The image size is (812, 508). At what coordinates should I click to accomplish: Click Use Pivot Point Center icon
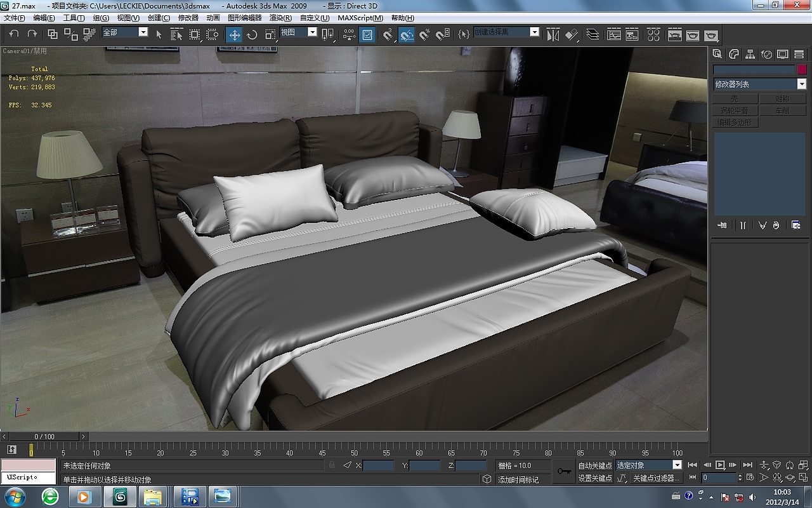click(327, 34)
